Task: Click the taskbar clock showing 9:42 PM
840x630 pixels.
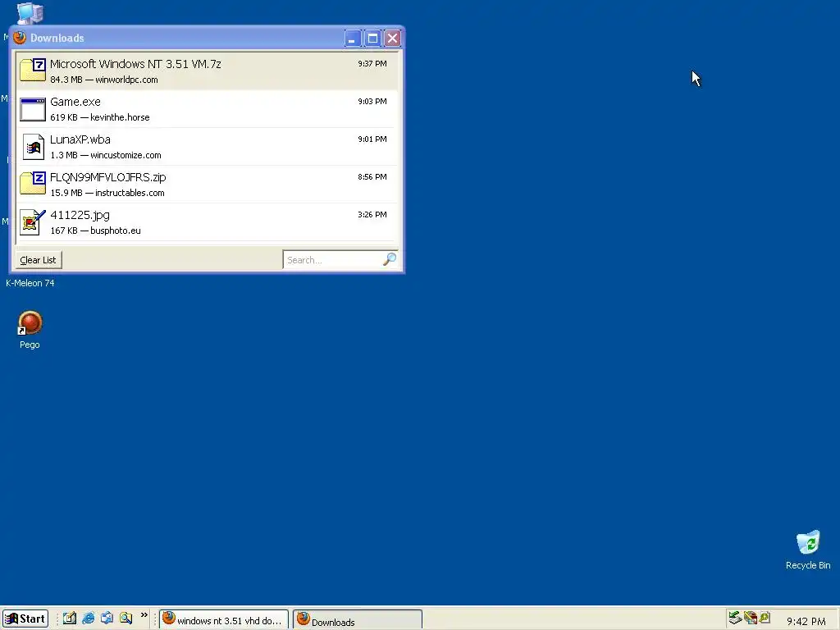Action: tap(806, 622)
